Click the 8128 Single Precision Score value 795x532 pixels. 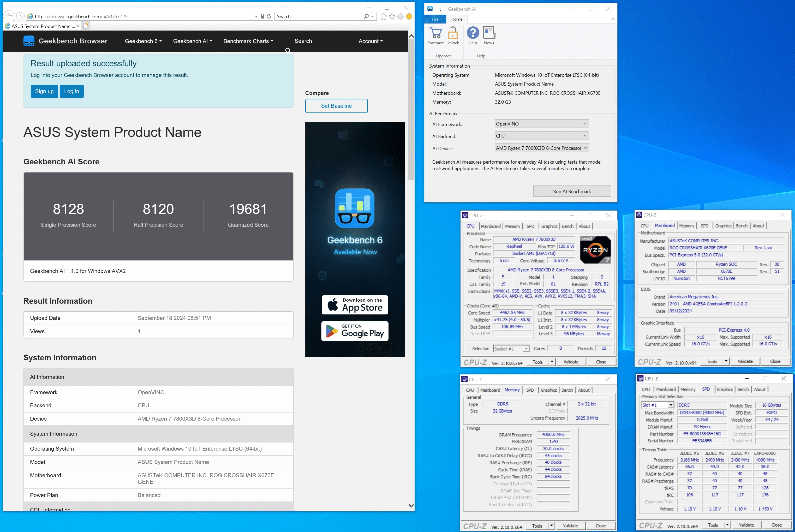tap(69, 209)
